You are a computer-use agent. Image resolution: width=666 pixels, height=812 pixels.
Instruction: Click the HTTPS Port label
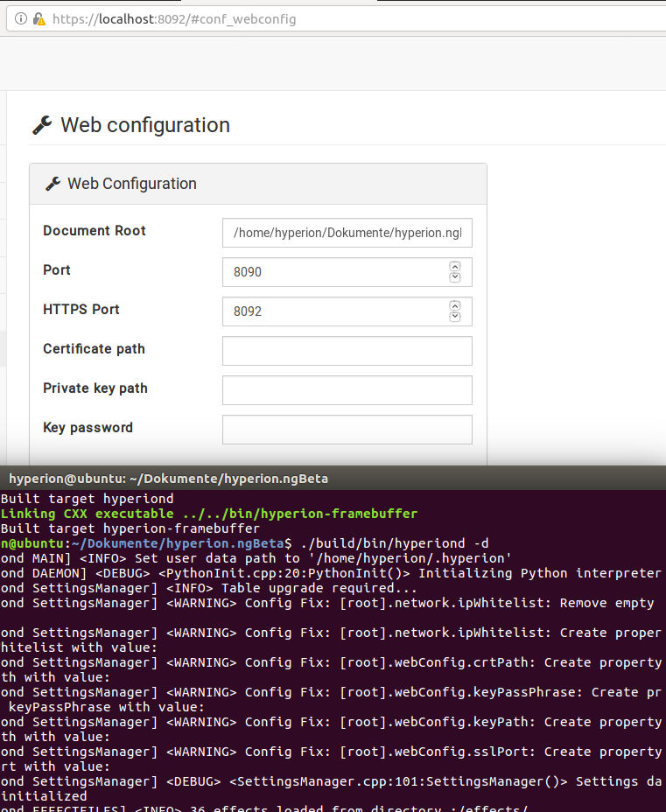point(81,309)
